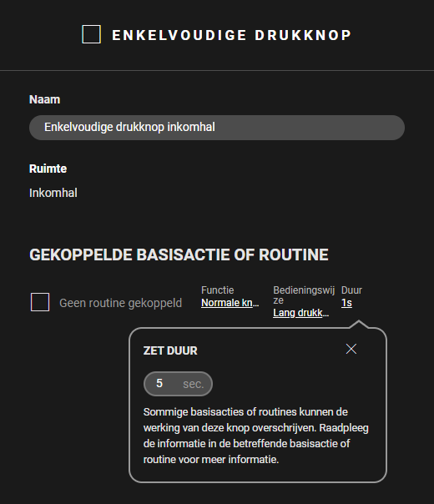434x504 pixels.
Task: Click the Naam field label
Action: tap(45, 99)
